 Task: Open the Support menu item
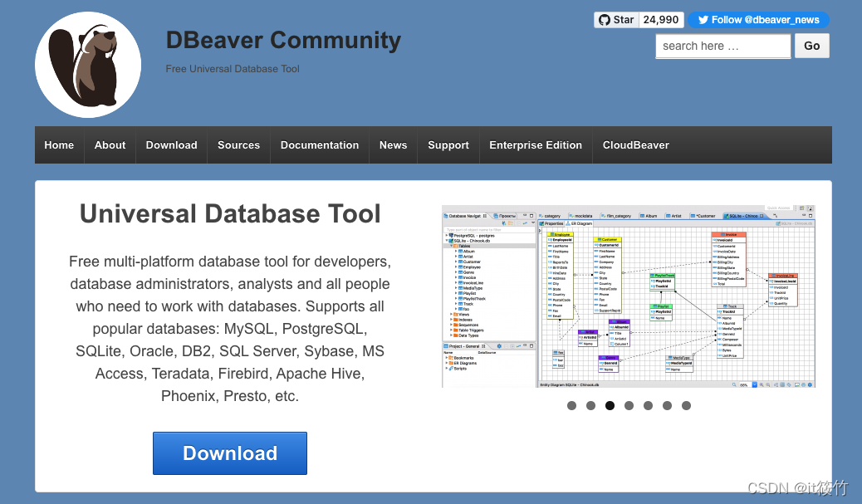[448, 145]
